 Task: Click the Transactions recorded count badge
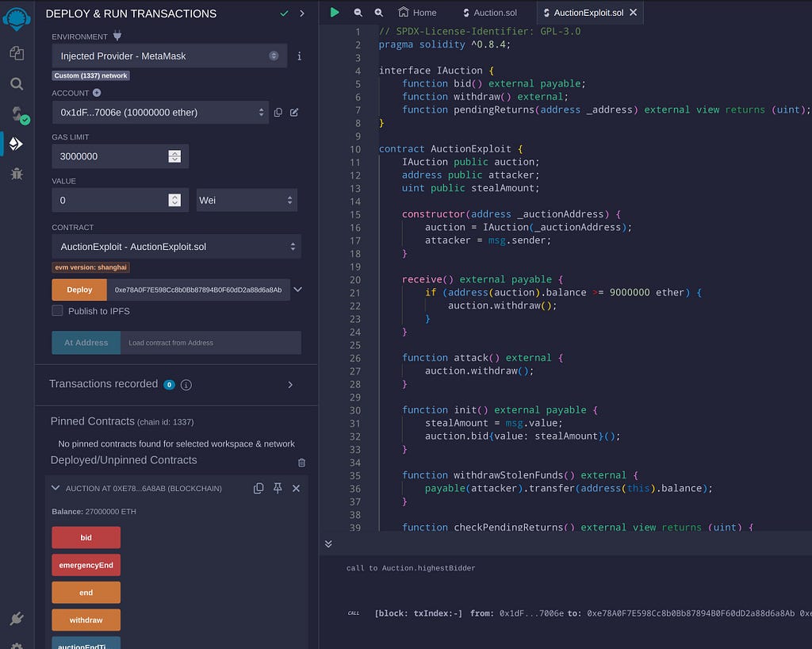click(x=170, y=385)
